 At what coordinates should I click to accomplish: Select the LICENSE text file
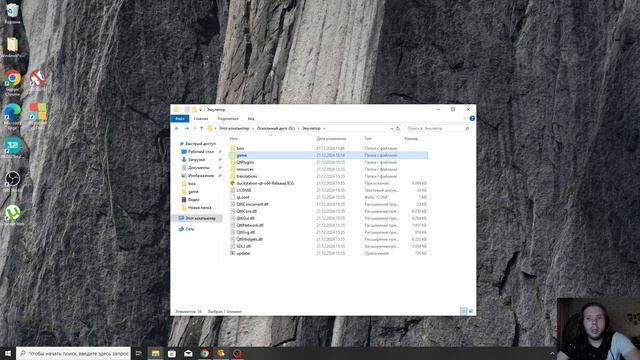(x=244, y=190)
